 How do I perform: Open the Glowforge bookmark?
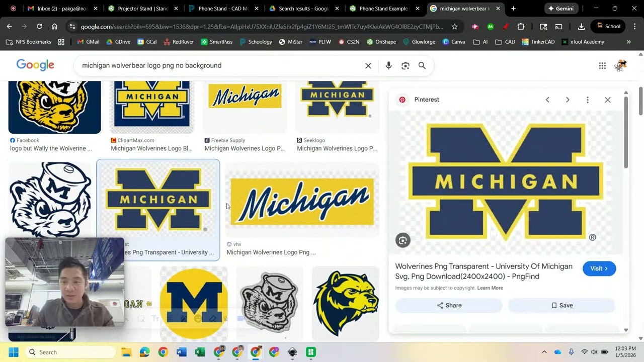click(419, 42)
